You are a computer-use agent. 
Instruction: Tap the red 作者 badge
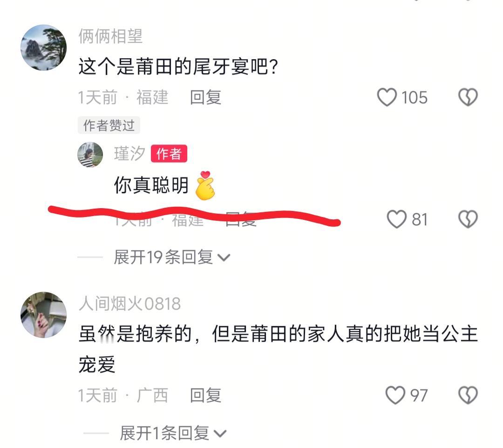169,154
